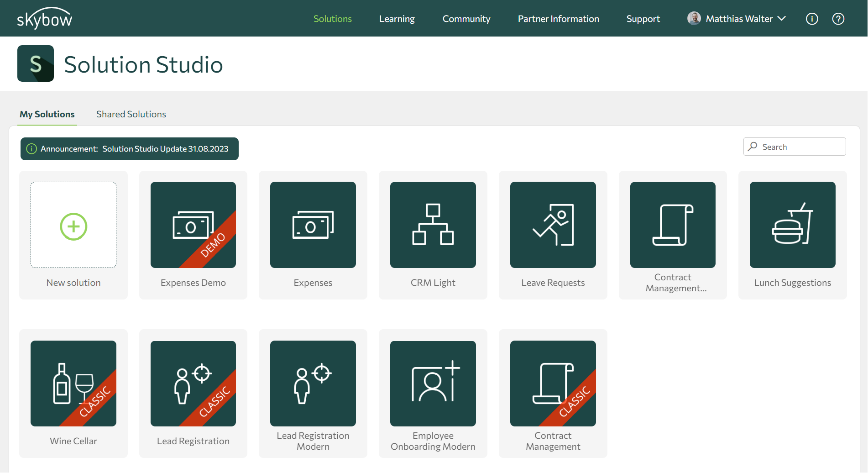
Task: Switch to the Shared Solutions tab
Action: [131, 114]
